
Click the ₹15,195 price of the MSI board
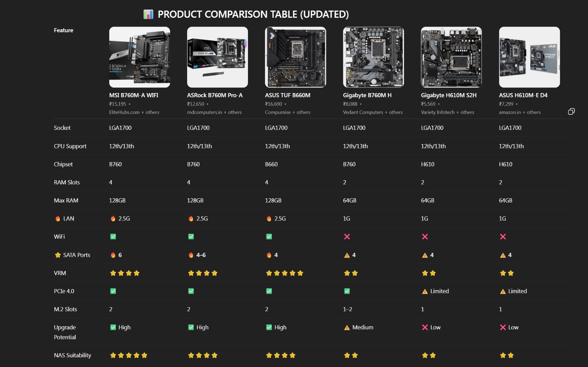[x=118, y=104]
